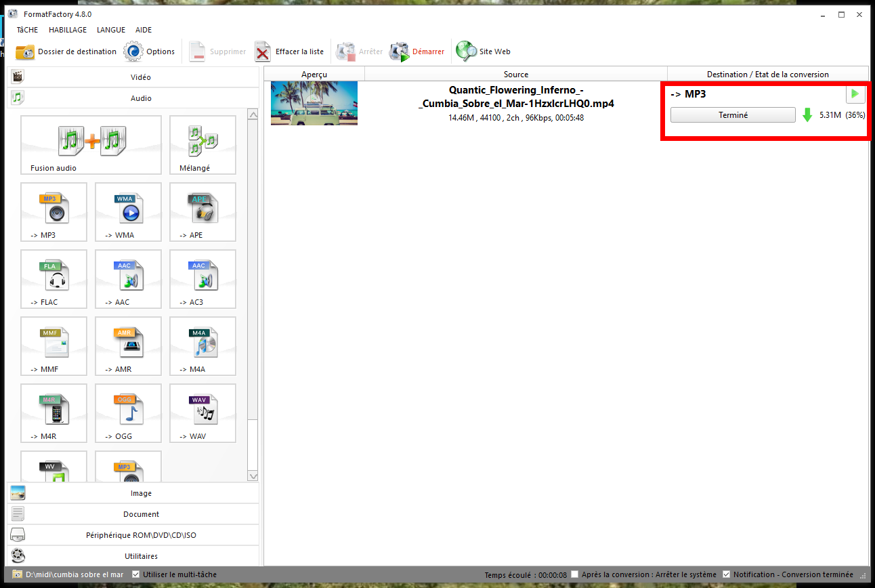Choose the -> WMA converter icon
Screen dimensions: 875x588
(128, 211)
